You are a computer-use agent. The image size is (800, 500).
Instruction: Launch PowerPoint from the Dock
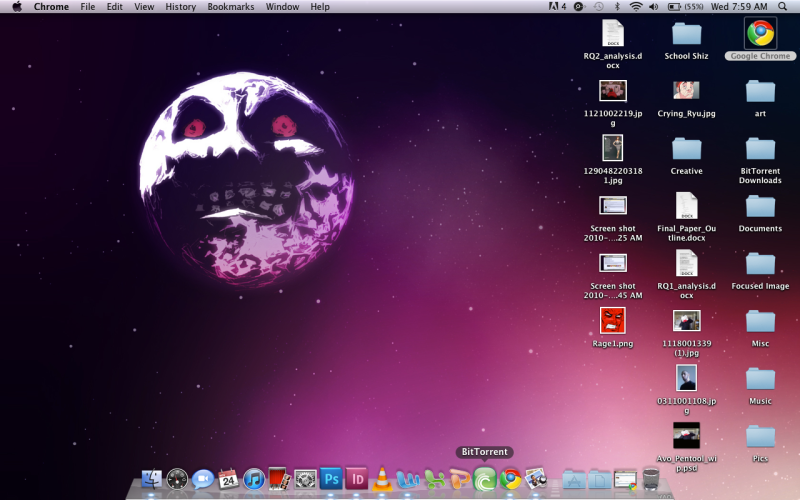459,480
